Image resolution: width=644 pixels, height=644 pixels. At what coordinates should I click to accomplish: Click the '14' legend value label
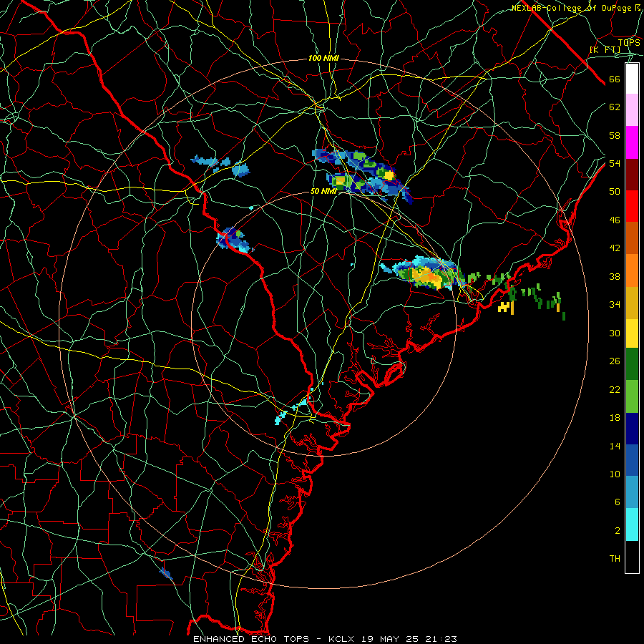pos(615,446)
